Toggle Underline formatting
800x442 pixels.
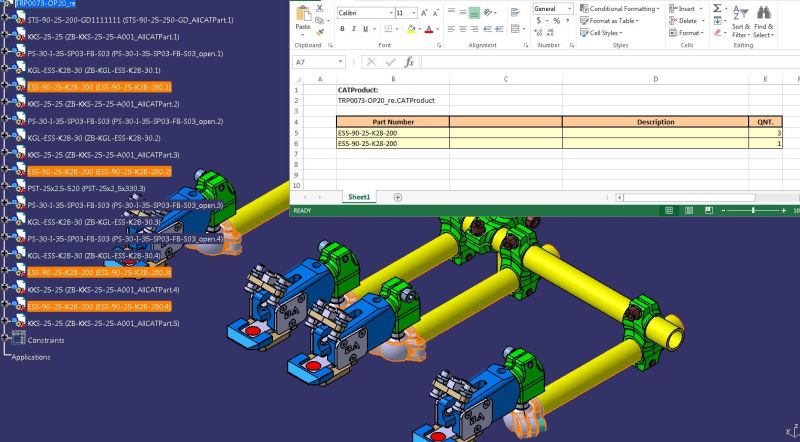[365, 29]
